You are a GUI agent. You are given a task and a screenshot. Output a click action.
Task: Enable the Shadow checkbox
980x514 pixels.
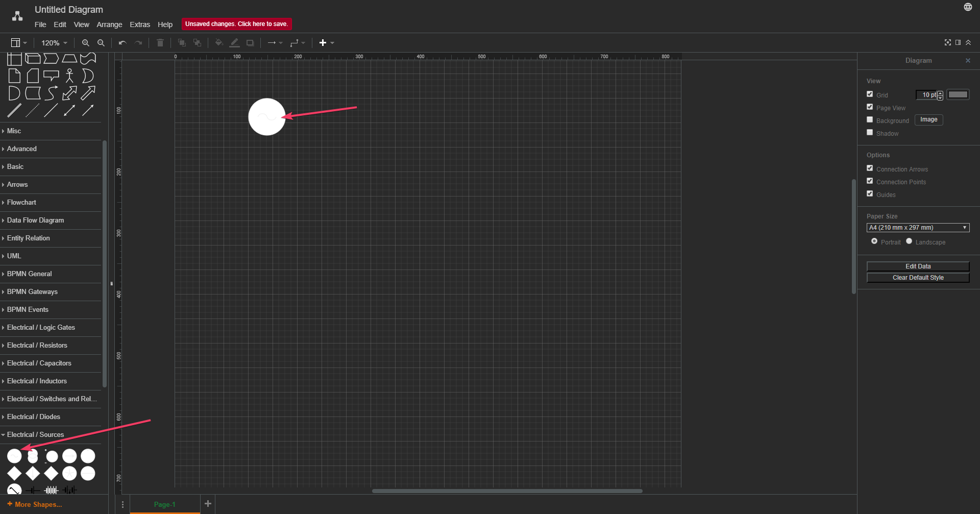click(x=870, y=133)
